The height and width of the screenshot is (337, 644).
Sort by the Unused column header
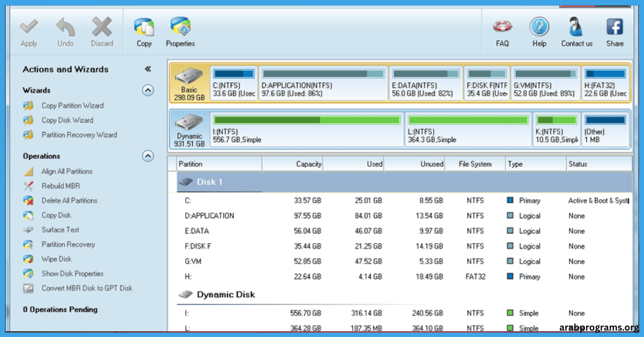415,164
